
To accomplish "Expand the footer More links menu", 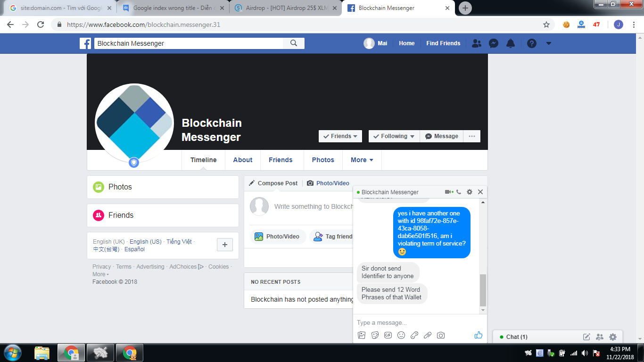I will [100, 274].
